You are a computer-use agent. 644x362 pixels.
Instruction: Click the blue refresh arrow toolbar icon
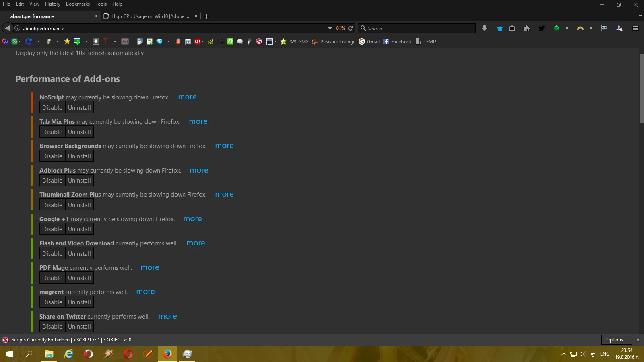click(29, 41)
